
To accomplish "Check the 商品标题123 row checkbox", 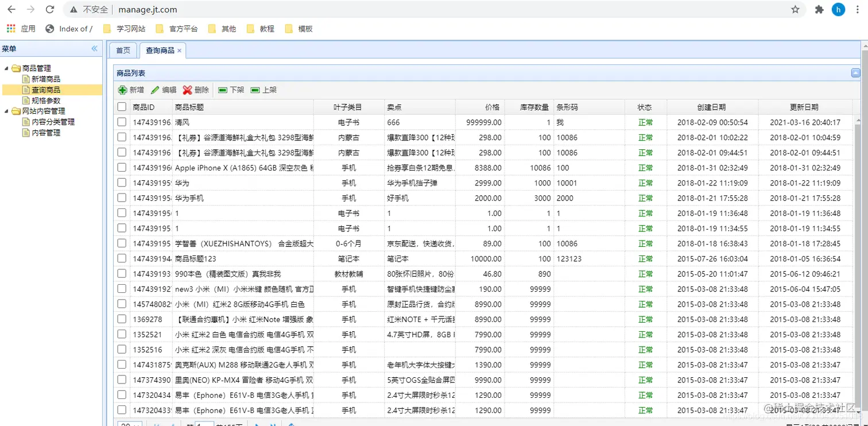I will tap(122, 258).
